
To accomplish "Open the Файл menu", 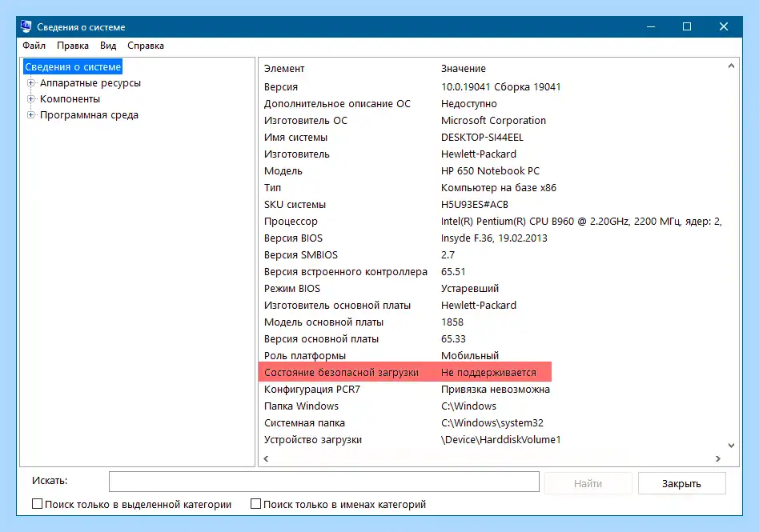I will click(x=34, y=46).
